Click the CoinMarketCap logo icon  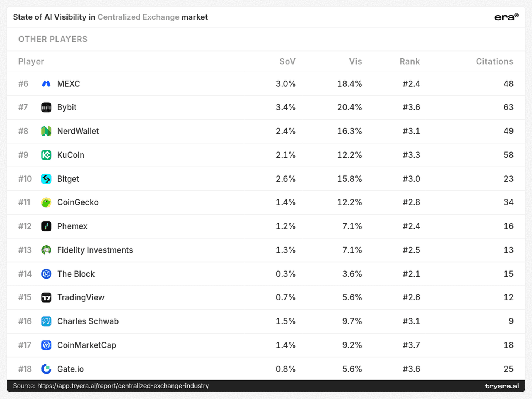[x=46, y=345]
